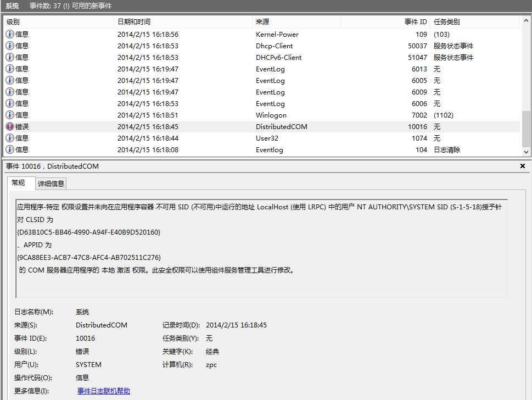Click the event list scroll down arrow
Screen dimensions: 532x400
[x=526, y=152]
